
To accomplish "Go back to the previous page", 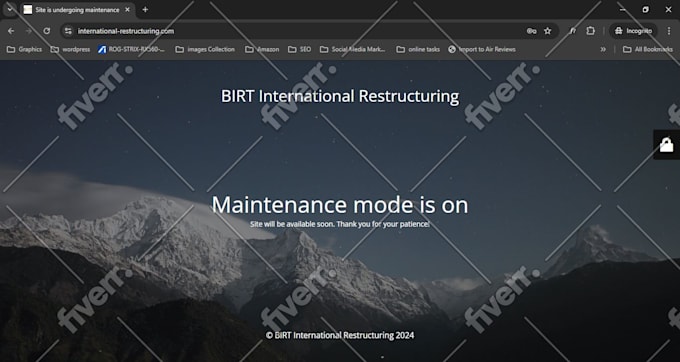I will coord(11,31).
